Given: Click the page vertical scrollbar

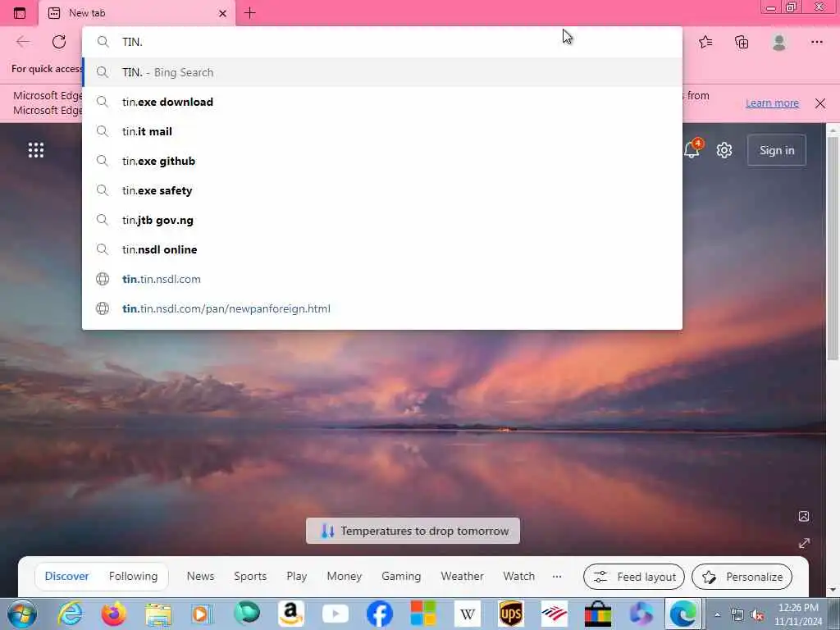Looking at the screenshot, I should point(833,249).
